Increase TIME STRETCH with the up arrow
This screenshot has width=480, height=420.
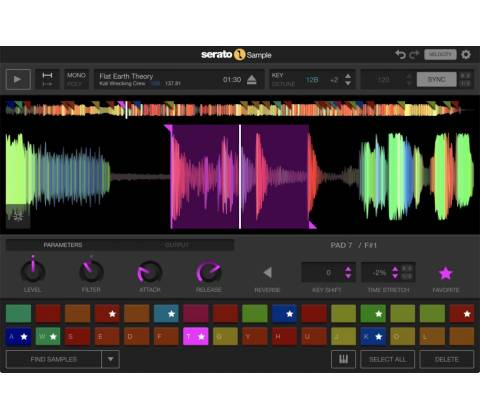[395, 269]
